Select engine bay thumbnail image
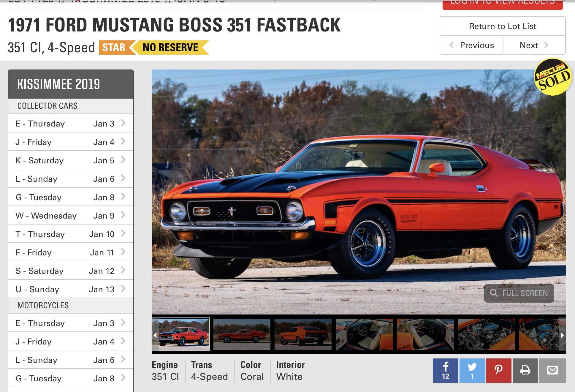The image size is (575, 392). 486,335
